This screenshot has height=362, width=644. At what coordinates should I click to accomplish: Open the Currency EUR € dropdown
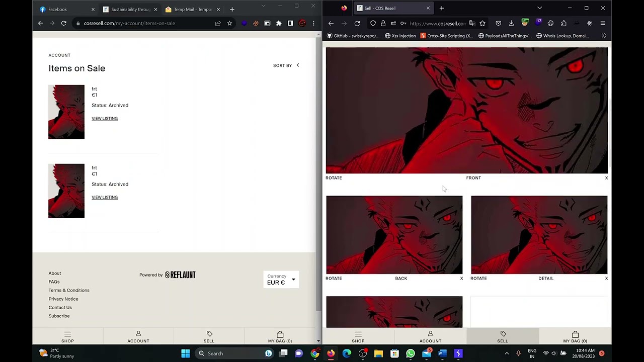[281, 280]
